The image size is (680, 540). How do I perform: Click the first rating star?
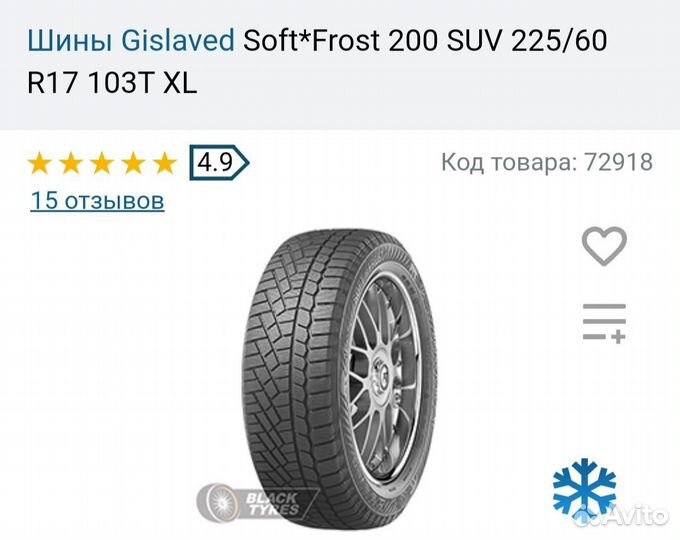point(39,163)
